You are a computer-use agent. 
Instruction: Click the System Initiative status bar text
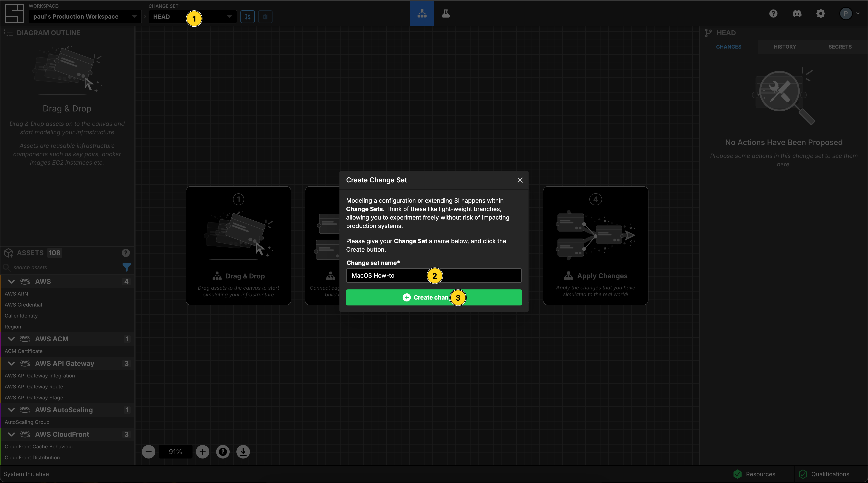[x=26, y=474]
